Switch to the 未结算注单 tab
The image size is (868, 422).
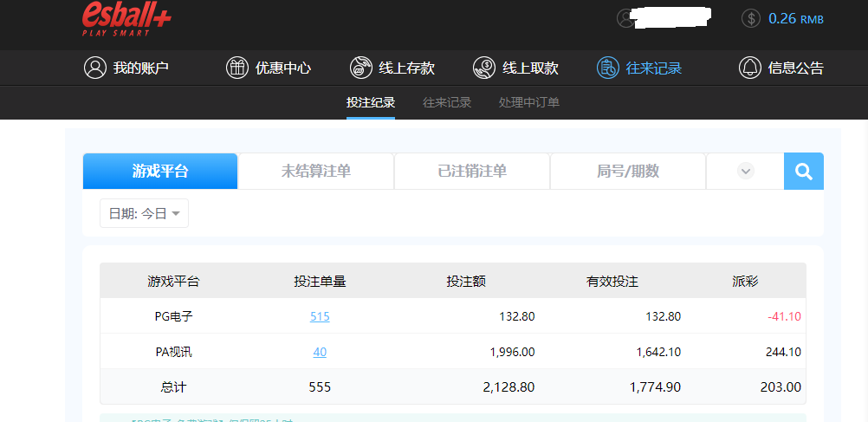point(316,172)
